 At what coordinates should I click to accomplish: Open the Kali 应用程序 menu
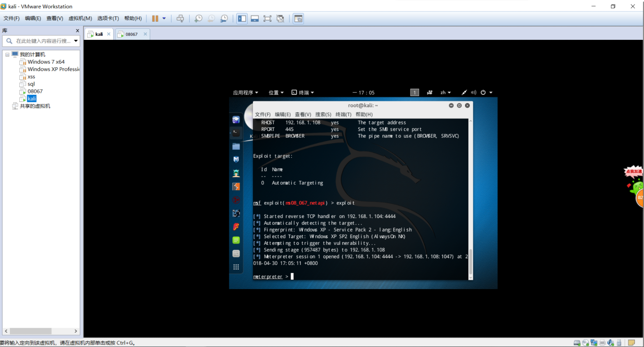click(x=246, y=93)
